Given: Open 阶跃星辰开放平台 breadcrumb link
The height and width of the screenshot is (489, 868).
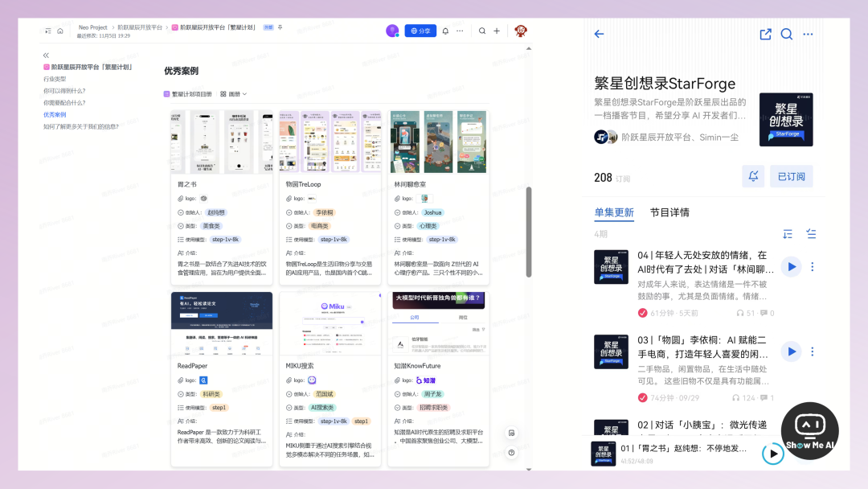Looking at the screenshot, I should [140, 27].
